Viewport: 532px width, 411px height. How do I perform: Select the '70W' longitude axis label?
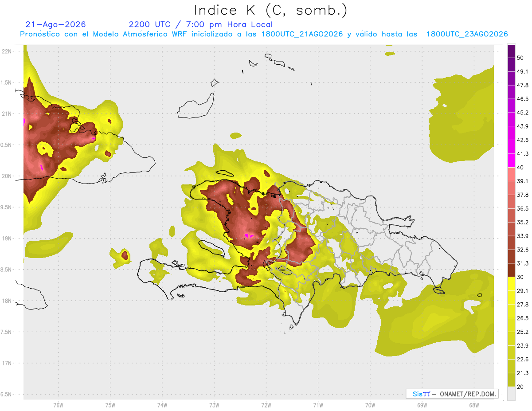(370, 404)
